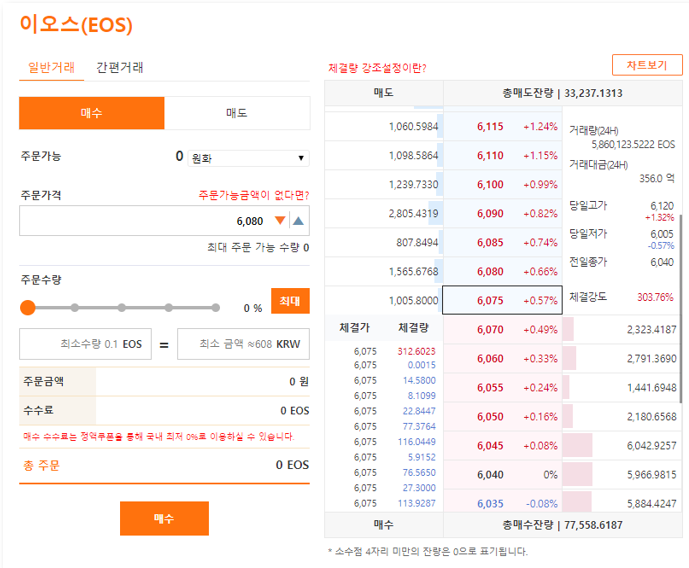Click the orange slider handle at 0%
The height and width of the screenshot is (568, 689).
tap(28, 308)
